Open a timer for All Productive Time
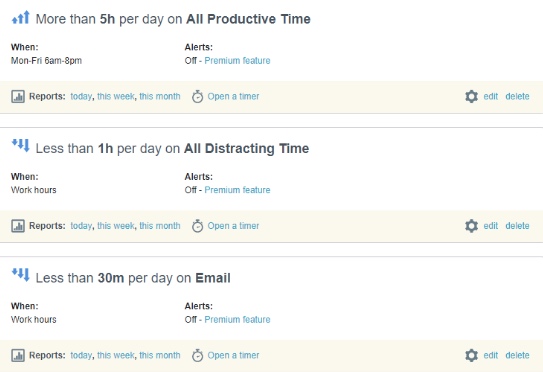 [x=233, y=96]
